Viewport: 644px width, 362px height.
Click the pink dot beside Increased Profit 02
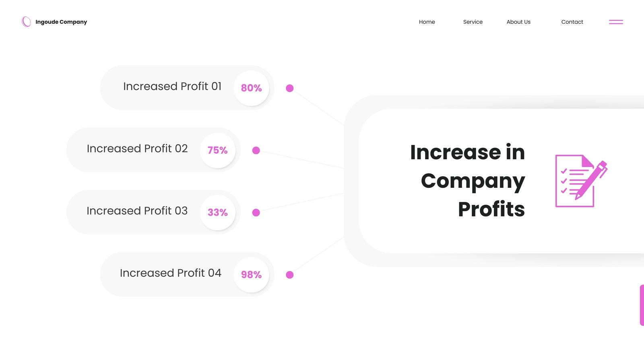click(256, 150)
